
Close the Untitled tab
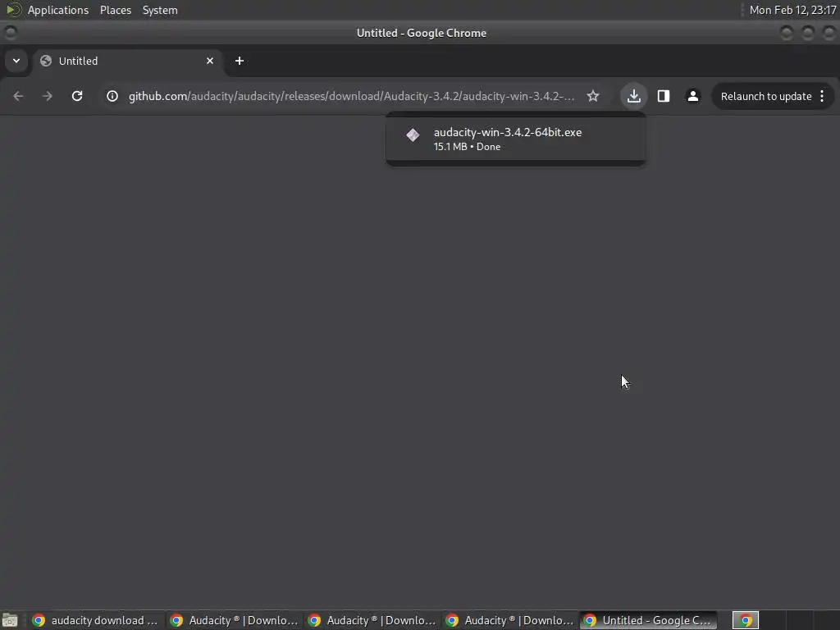210,61
